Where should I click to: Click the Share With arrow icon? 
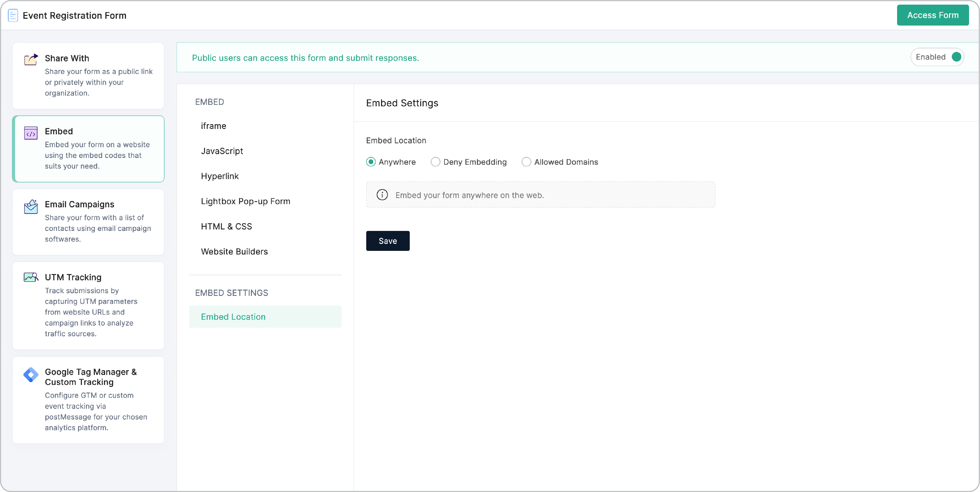[x=31, y=59]
